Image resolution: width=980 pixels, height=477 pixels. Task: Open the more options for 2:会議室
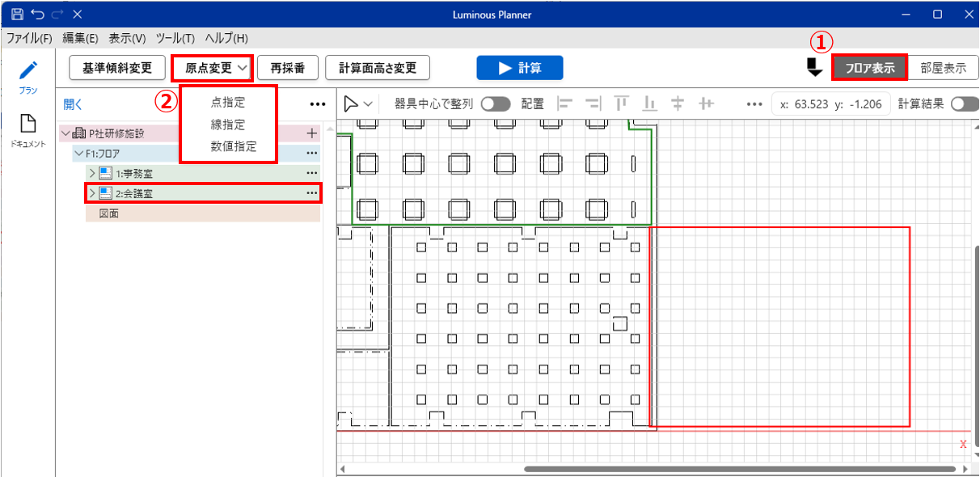point(311,193)
